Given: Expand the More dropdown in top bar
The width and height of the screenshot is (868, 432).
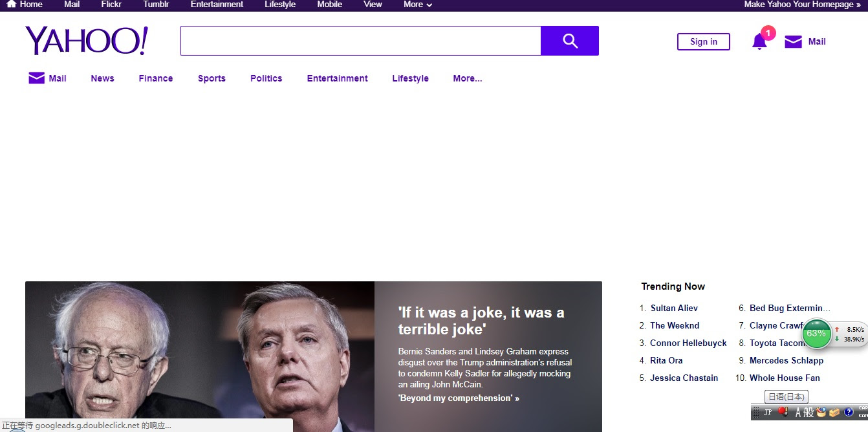Looking at the screenshot, I should (x=418, y=4).
